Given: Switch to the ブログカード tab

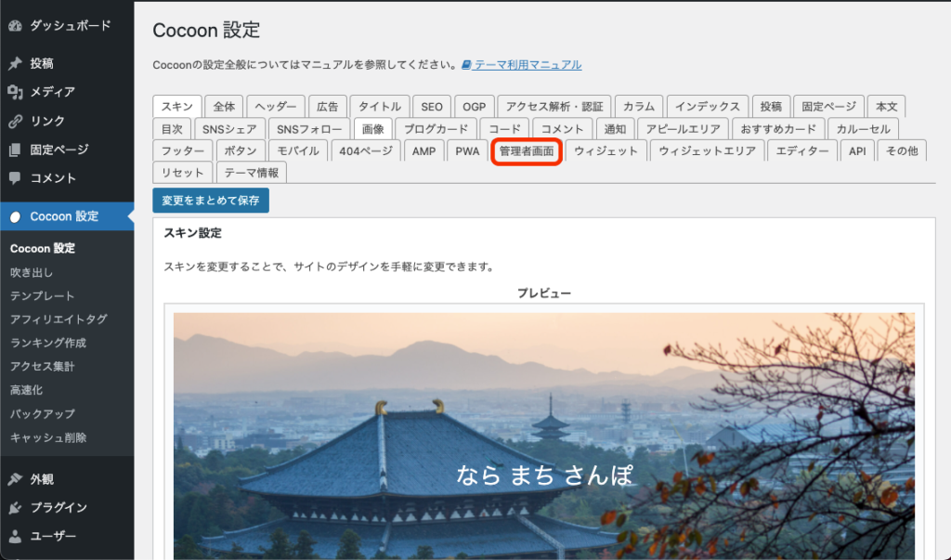Looking at the screenshot, I should click(x=436, y=129).
